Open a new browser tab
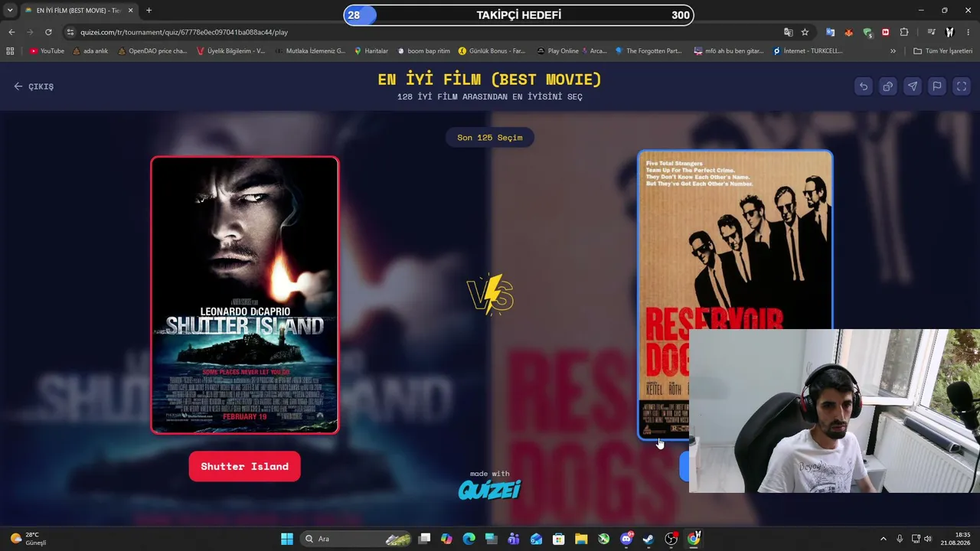The height and width of the screenshot is (551, 980). point(149,11)
